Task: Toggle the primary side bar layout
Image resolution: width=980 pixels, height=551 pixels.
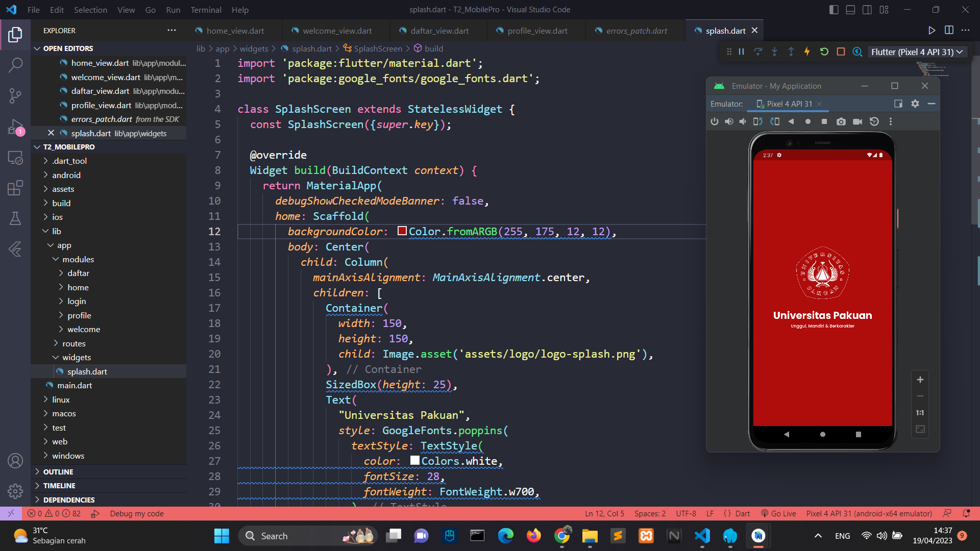Action: point(834,10)
